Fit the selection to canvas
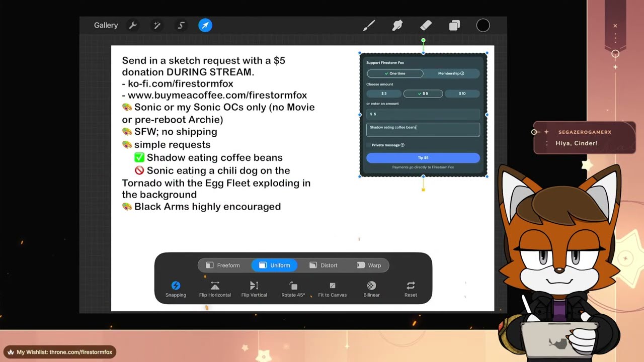Viewport: 644px width, 362px height. [x=333, y=289]
